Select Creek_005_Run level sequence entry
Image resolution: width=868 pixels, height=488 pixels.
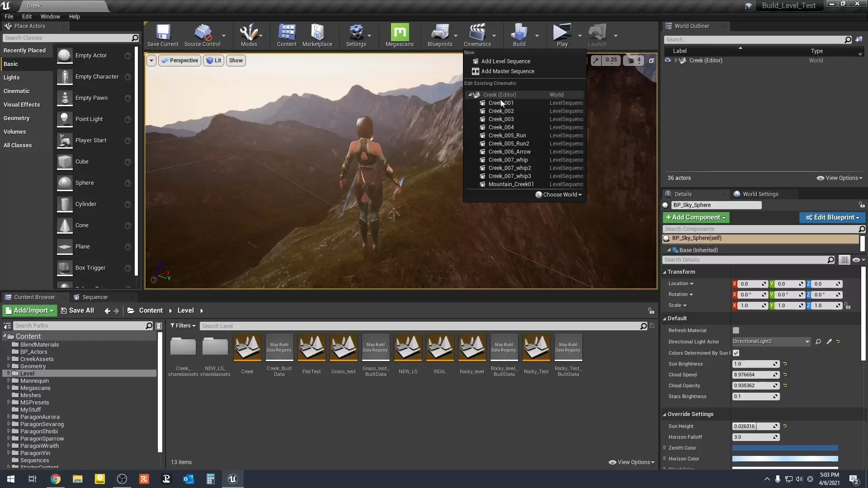(x=507, y=136)
